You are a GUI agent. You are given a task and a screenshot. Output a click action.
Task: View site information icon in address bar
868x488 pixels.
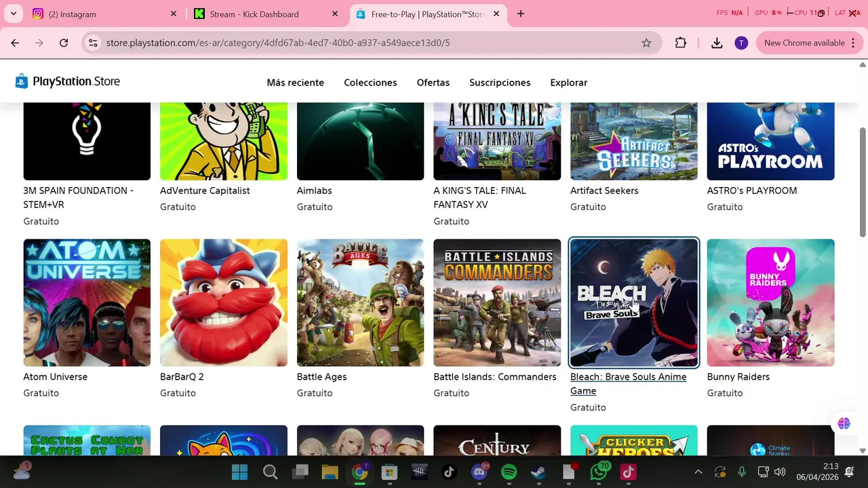pos(93,43)
